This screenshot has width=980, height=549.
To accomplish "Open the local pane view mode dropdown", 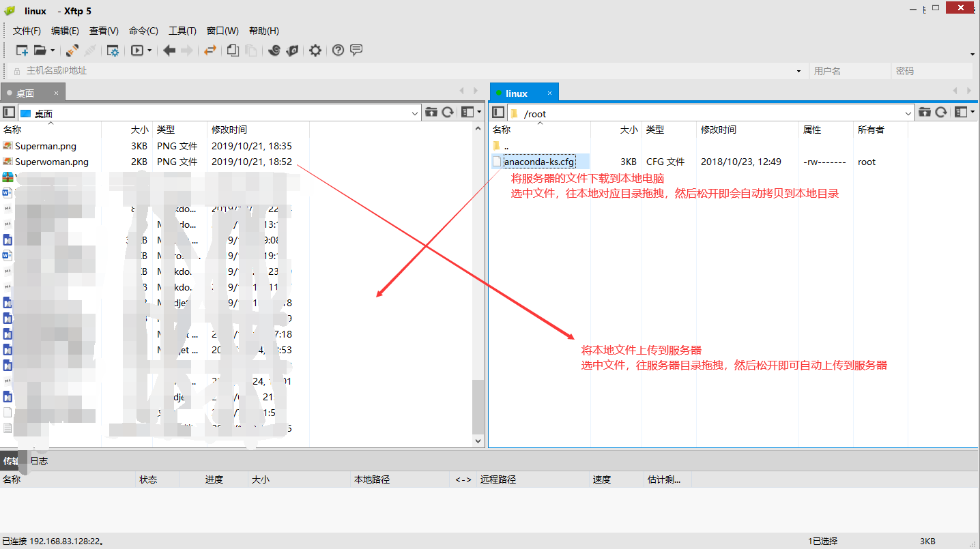I will pos(471,113).
